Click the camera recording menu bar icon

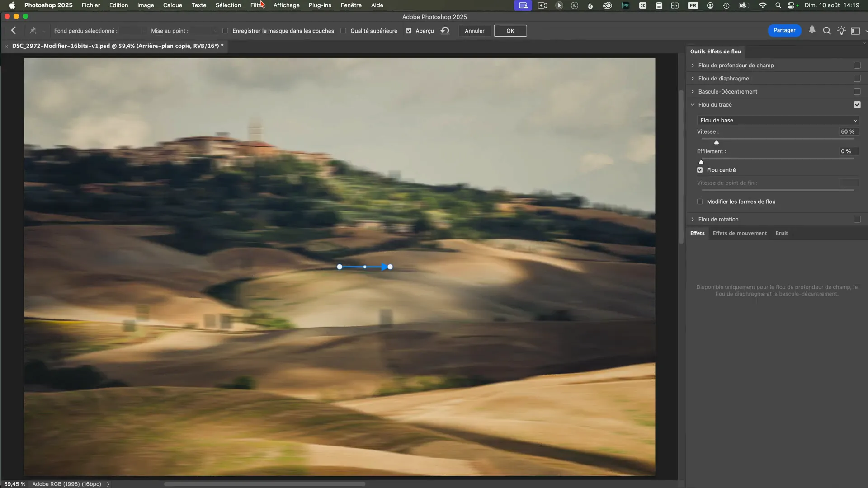[x=542, y=5]
